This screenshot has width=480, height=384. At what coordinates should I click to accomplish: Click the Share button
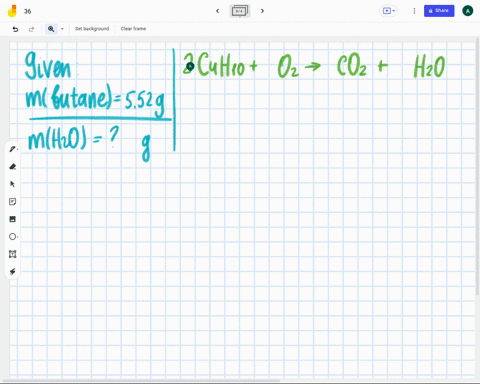(x=439, y=11)
